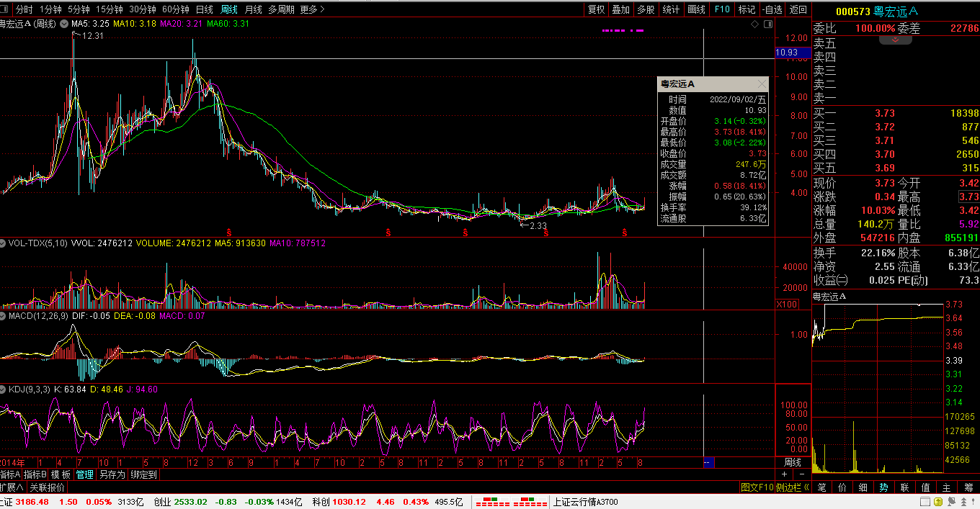The image size is (980, 509).
Task: Switch to 分时 intraday chart
Action: point(24,9)
